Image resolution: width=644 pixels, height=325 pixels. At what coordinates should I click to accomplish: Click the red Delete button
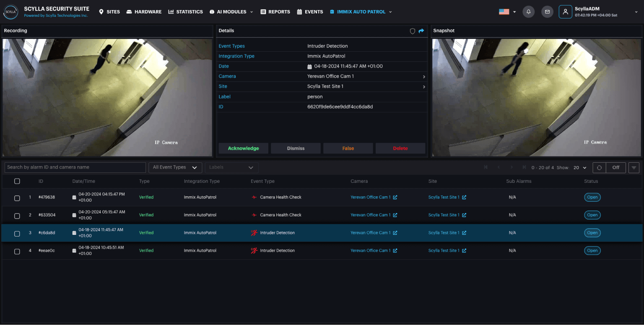pyautogui.click(x=400, y=148)
